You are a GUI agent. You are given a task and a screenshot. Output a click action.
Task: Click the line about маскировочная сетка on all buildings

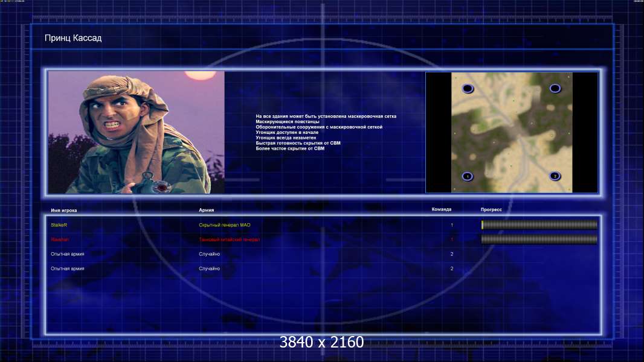tap(326, 116)
